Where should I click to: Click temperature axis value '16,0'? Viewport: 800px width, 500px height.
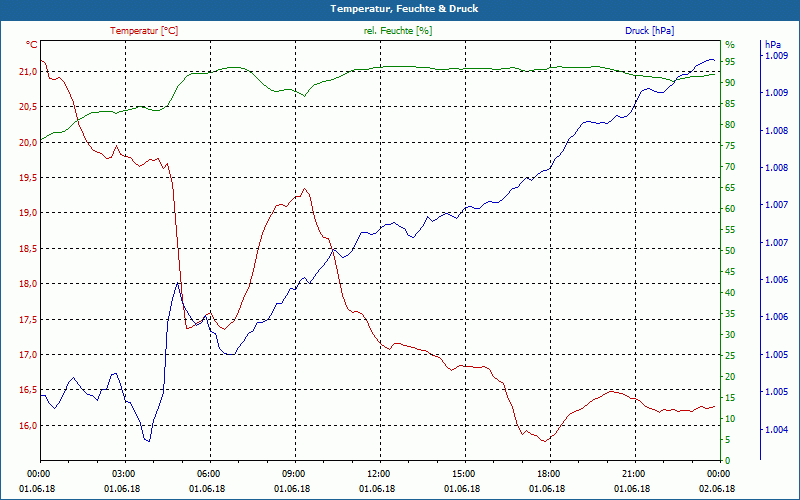28,426
